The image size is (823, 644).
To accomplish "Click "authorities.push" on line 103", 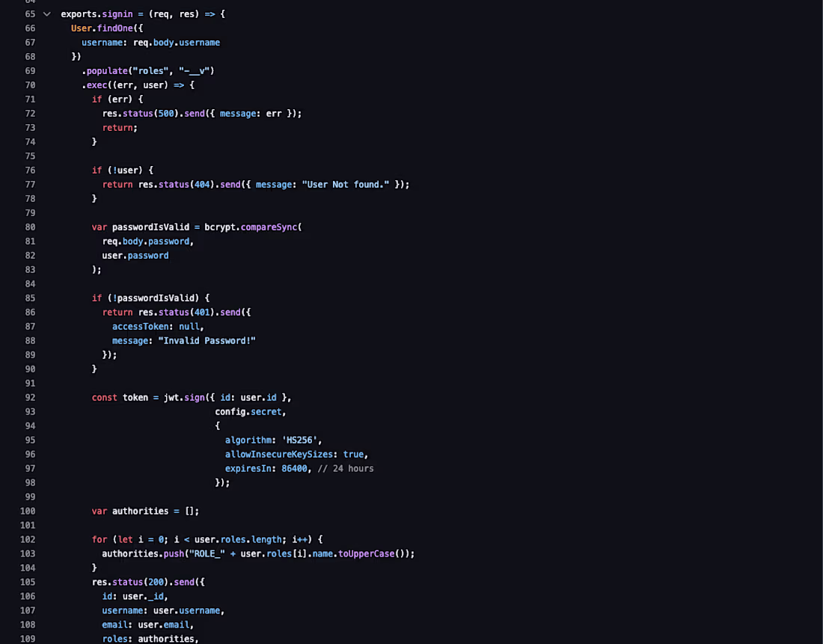I will pyautogui.click(x=144, y=553).
